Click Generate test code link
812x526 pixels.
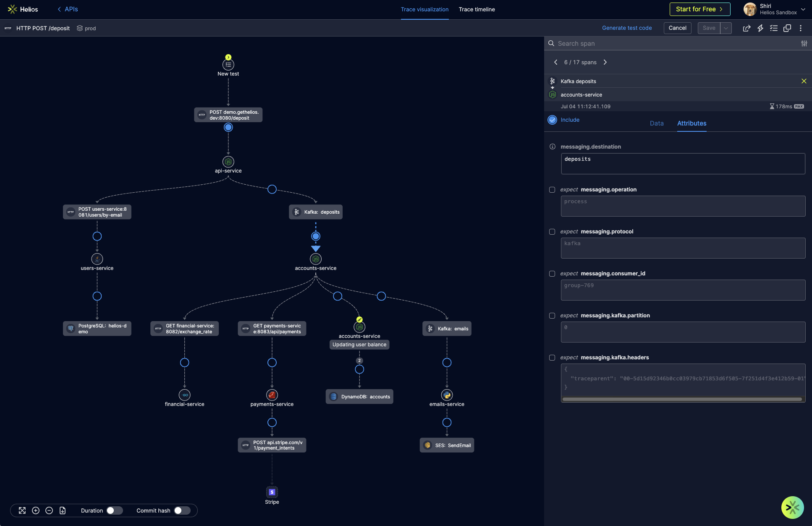[x=627, y=28]
